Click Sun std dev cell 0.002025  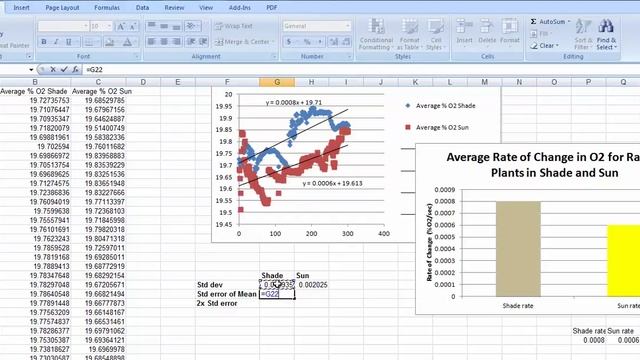[313, 285]
